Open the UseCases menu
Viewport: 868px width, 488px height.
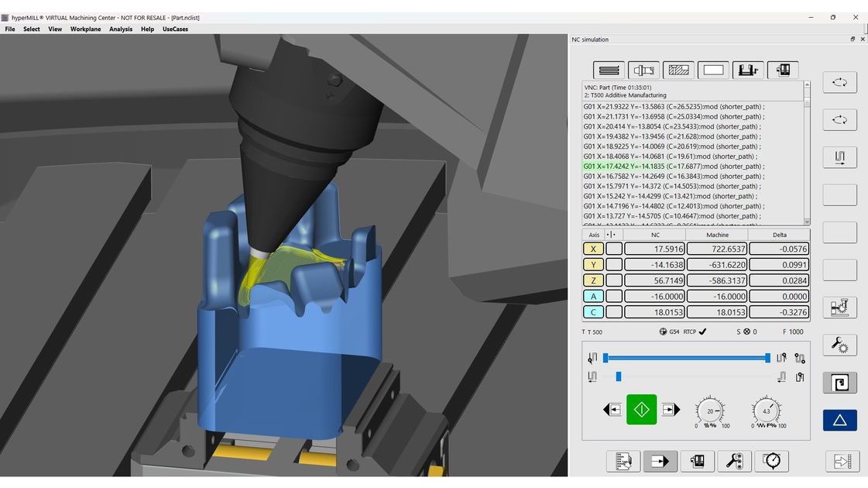175,29
